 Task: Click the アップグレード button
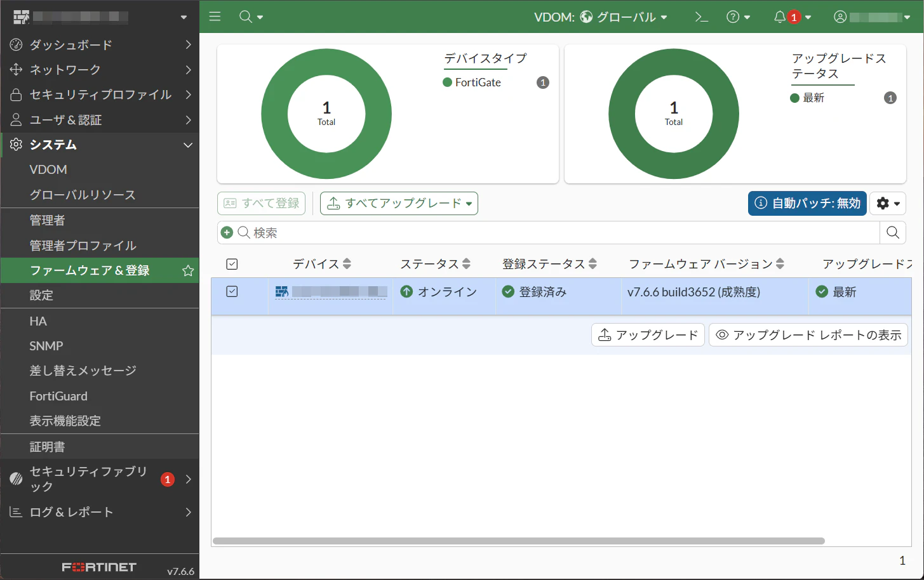(x=647, y=334)
